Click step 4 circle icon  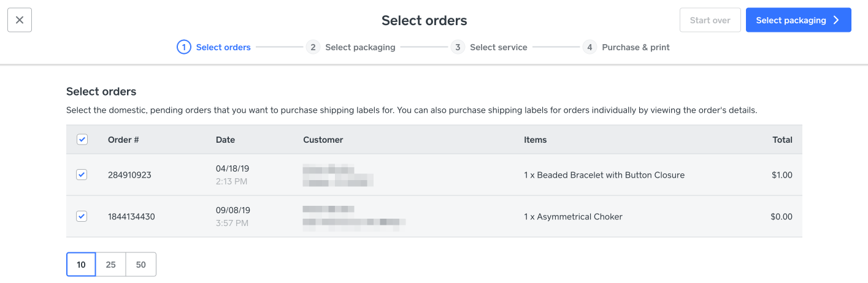(590, 47)
